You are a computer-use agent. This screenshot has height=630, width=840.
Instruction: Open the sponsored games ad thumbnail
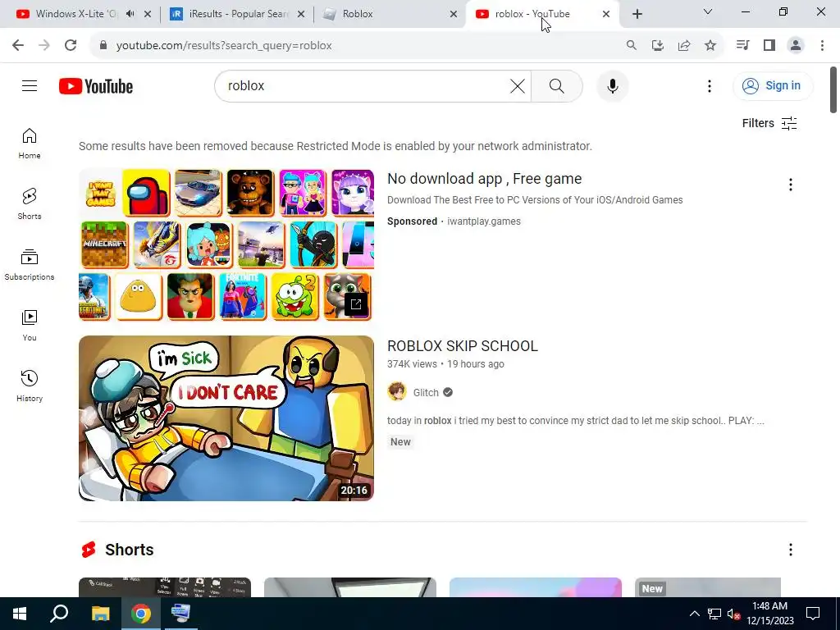(226, 244)
